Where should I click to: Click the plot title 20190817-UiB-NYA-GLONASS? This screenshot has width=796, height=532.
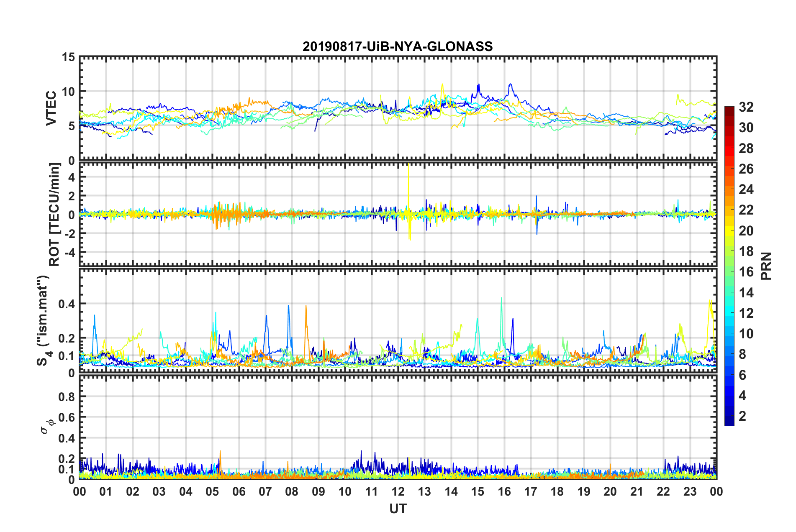398,46
